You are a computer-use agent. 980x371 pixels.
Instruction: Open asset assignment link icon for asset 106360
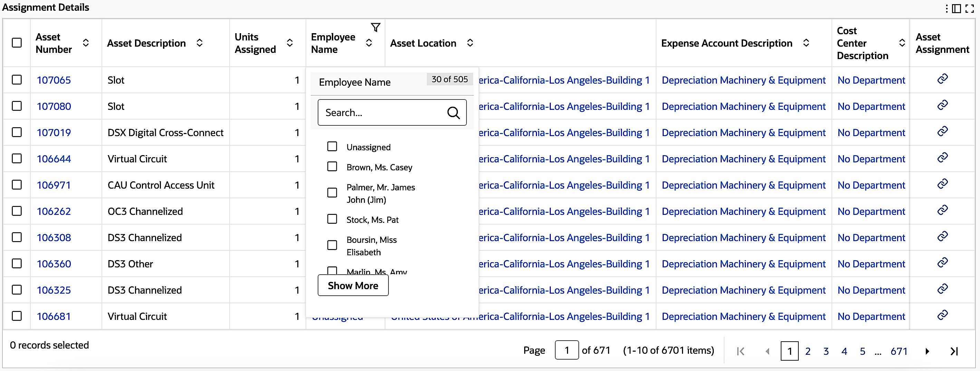coord(942,263)
